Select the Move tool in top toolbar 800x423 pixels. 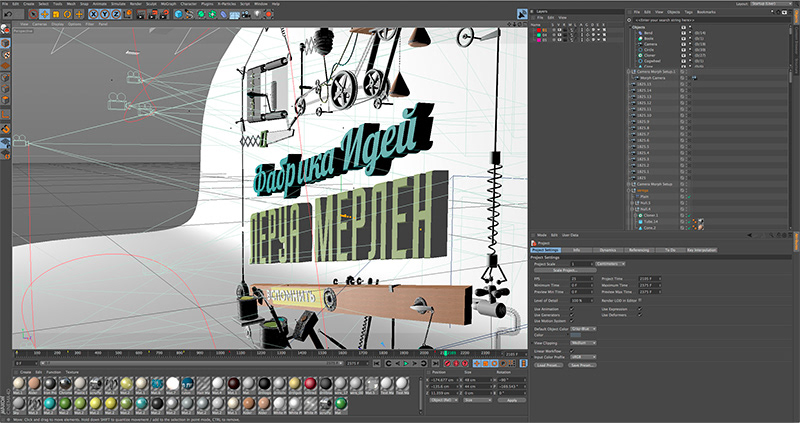(44, 14)
